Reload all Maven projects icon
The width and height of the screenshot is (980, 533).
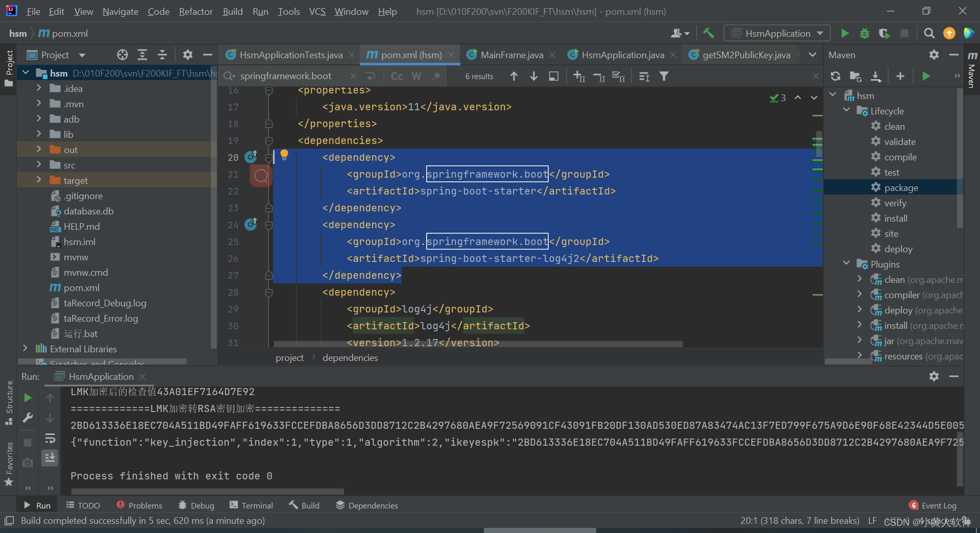pyautogui.click(x=836, y=76)
